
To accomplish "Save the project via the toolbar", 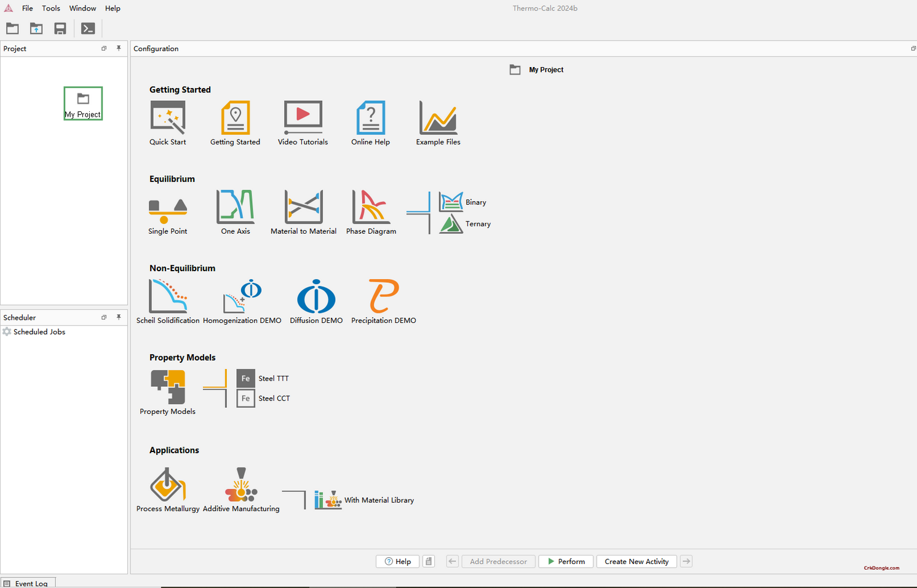I will point(60,28).
